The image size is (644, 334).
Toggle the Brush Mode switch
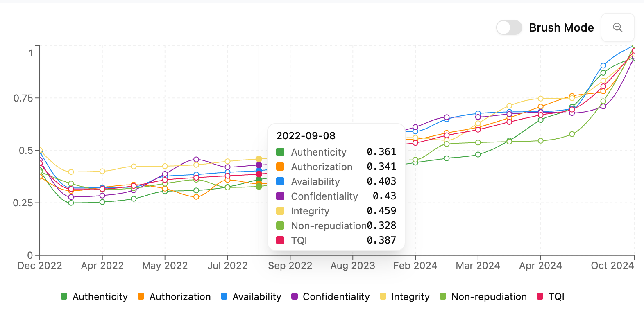509,27
